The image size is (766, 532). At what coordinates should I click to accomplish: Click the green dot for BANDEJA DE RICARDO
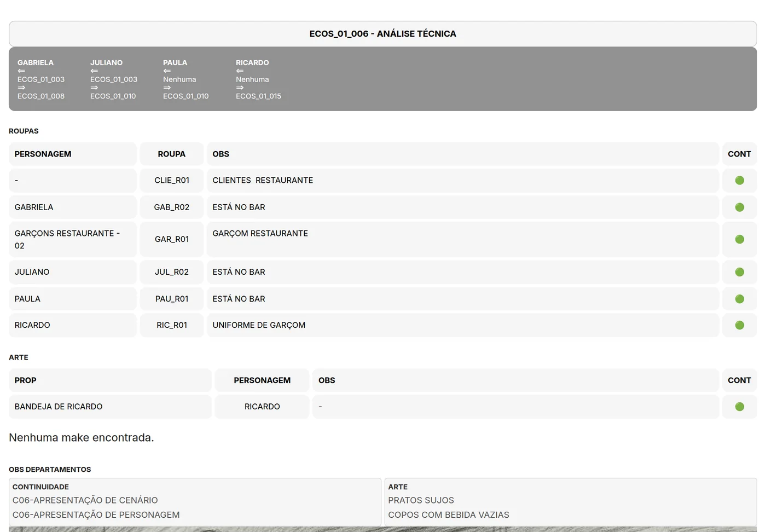click(739, 407)
